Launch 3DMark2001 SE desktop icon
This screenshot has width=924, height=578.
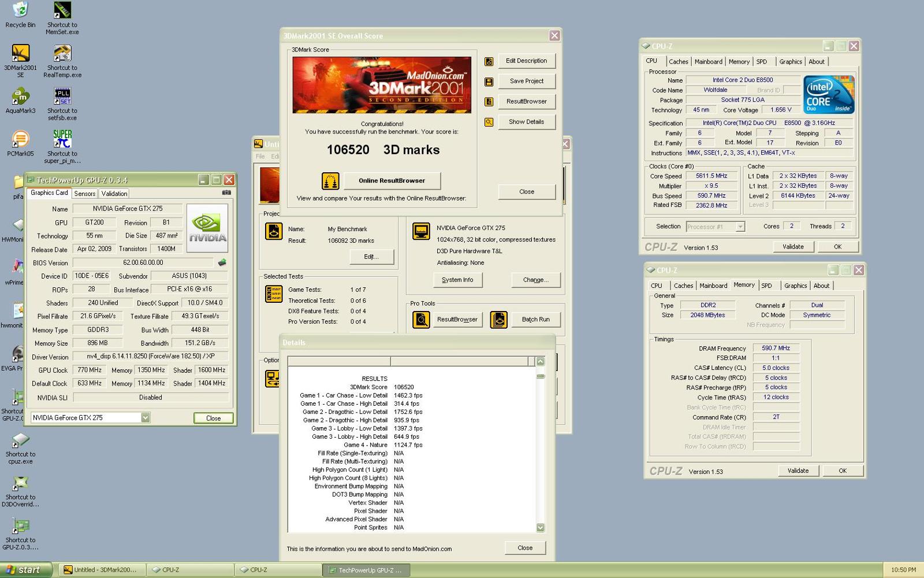20,53
